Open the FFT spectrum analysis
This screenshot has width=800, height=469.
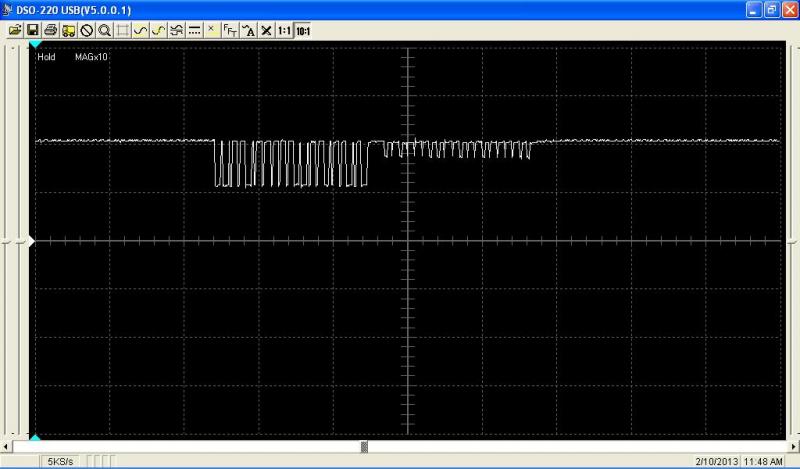[x=230, y=31]
